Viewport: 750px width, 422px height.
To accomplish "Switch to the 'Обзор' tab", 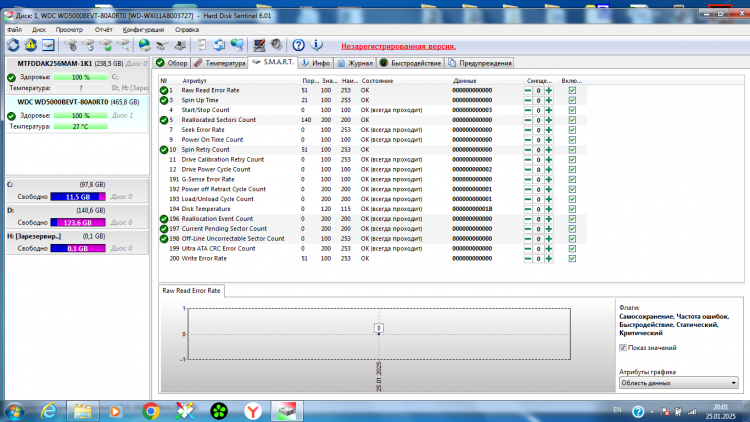I will [x=172, y=63].
